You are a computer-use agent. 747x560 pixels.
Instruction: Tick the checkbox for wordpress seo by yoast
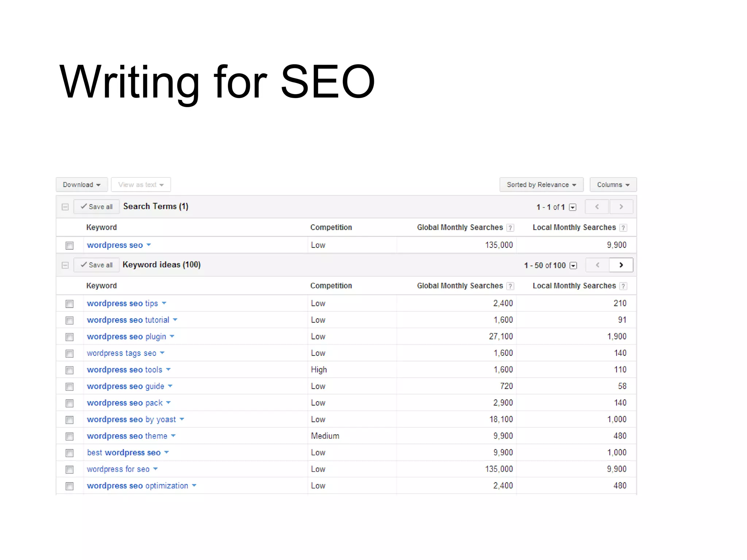[x=70, y=420]
